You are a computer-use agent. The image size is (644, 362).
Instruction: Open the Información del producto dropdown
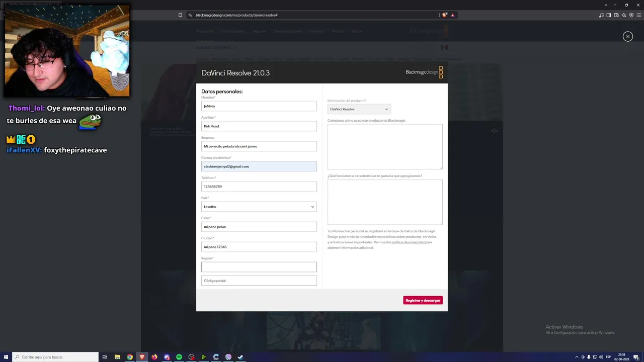tap(359, 109)
